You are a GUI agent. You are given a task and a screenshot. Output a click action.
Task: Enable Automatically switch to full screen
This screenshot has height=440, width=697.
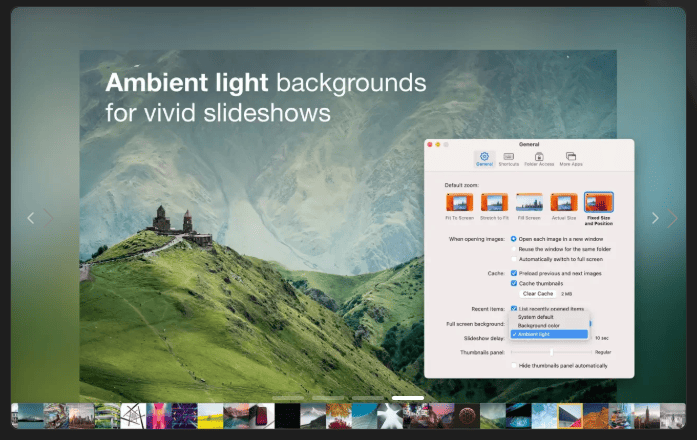click(513, 259)
